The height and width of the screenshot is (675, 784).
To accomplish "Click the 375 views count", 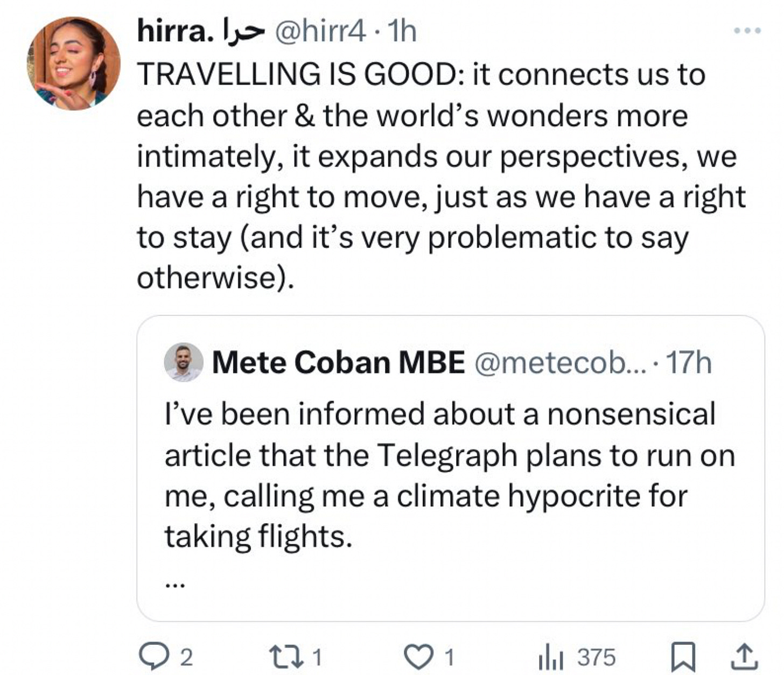I will [x=596, y=657].
